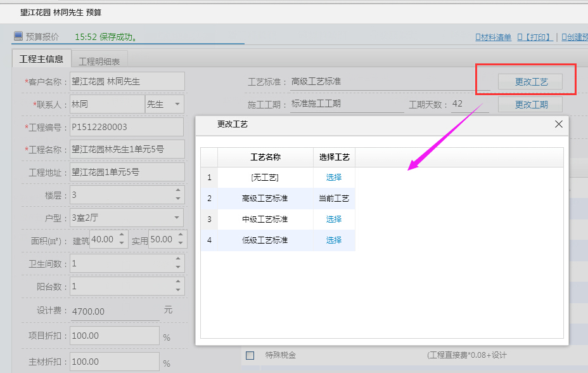Increase the 建筑 area using its stepper
Screen dimensions: 588x373
click(122, 234)
